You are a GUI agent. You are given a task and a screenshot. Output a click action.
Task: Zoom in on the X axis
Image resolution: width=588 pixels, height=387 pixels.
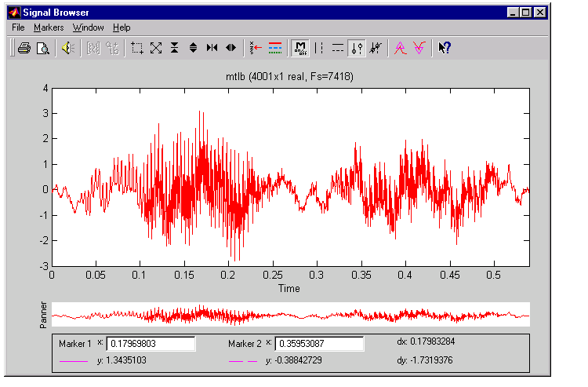pyautogui.click(x=212, y=48)
